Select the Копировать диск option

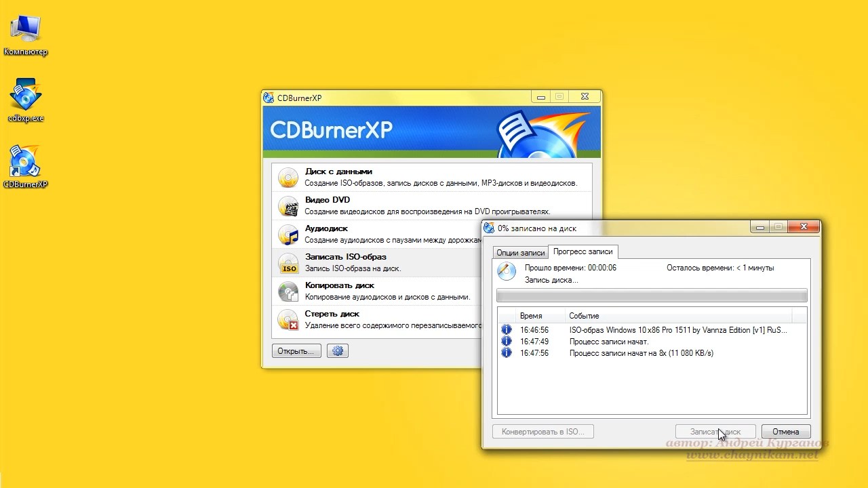click(x=377, y=291)
